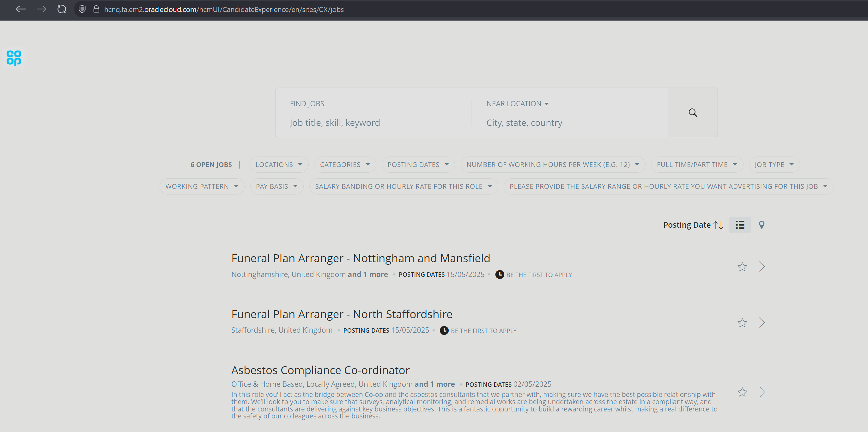Favorite Asbestos Compliance Co-ordinator star
Image resolution: width=868 pixels, height=432 pixels.
pyautogui.click(x=742, y=392)
